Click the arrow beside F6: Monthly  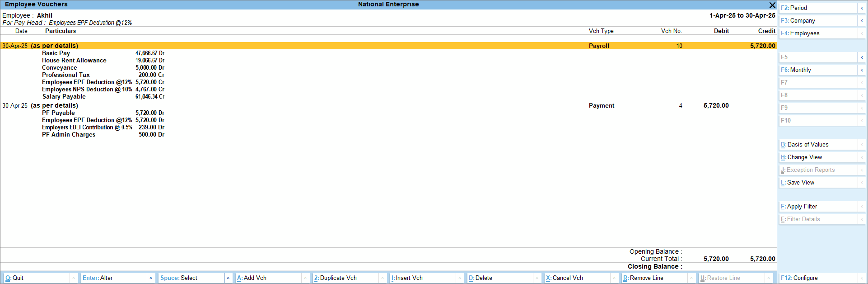tap(862, 70)
